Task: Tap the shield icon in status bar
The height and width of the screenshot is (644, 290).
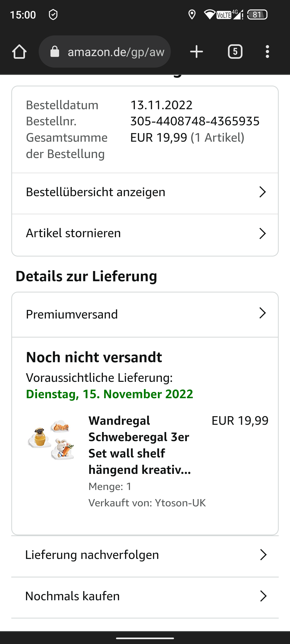Action: (x=53, y=14)
